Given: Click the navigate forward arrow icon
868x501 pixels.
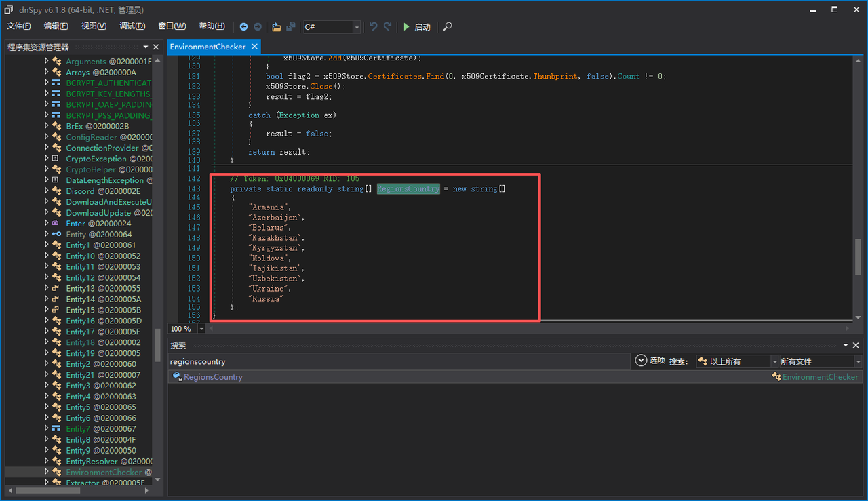Looking at the screenshot, I should [x=258, y=27].
